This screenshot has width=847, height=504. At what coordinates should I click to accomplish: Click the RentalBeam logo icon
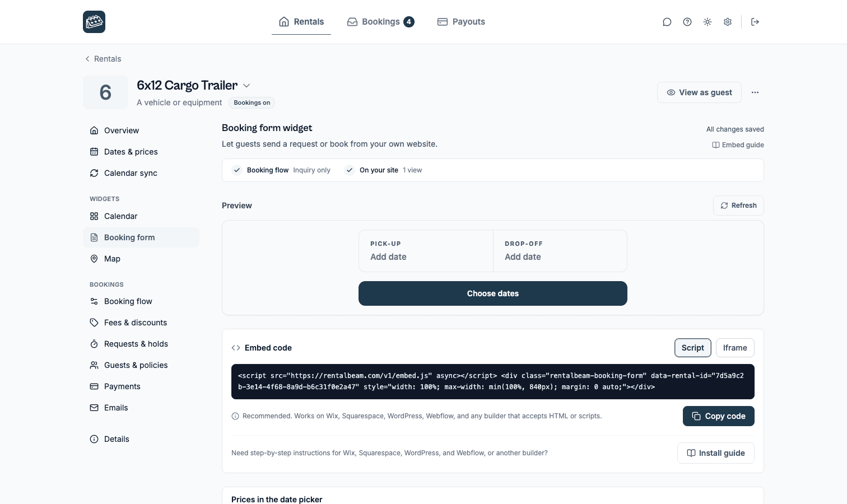pos(94,22)
